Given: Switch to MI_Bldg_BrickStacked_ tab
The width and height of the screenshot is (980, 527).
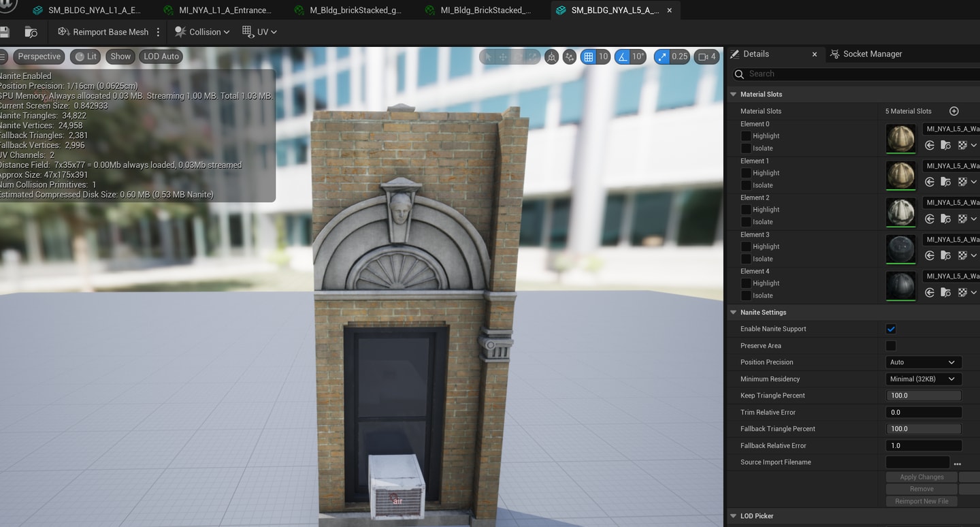Looking at the screenshot, I should tap(479, 10).
